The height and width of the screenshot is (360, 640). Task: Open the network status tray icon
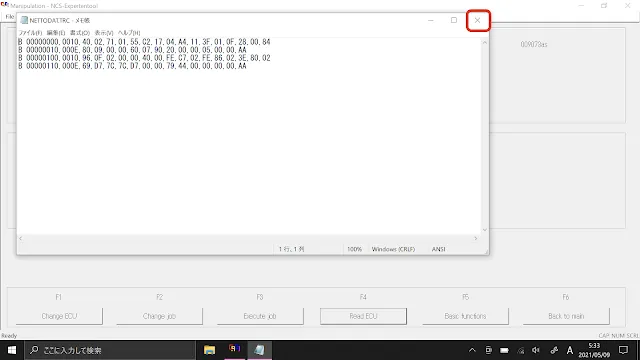pos(521,350)
